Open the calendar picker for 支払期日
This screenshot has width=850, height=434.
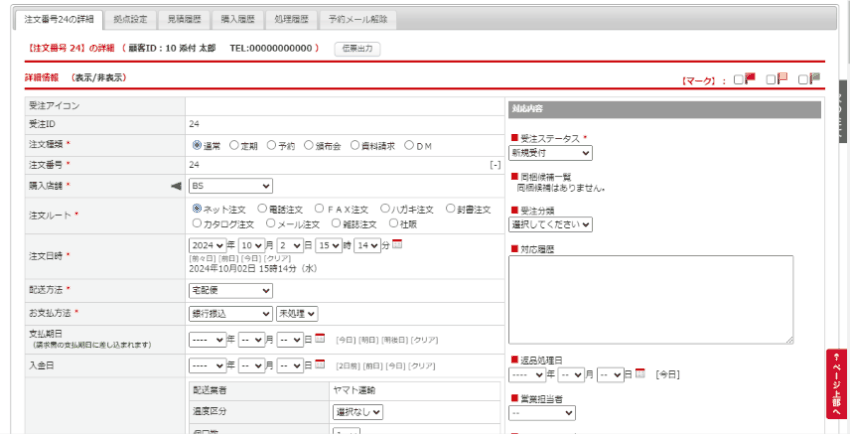click(320, 339)
